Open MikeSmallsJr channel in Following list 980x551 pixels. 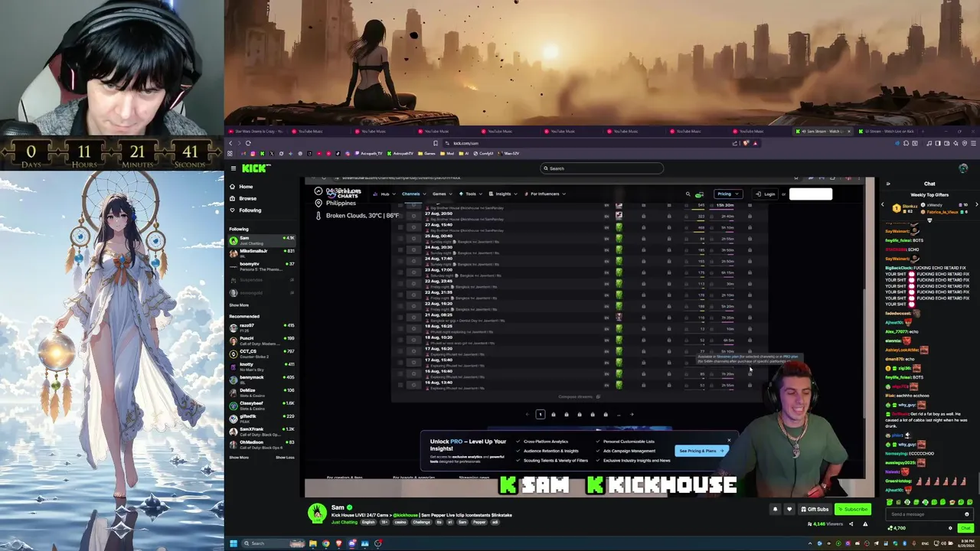click(261, 253)
